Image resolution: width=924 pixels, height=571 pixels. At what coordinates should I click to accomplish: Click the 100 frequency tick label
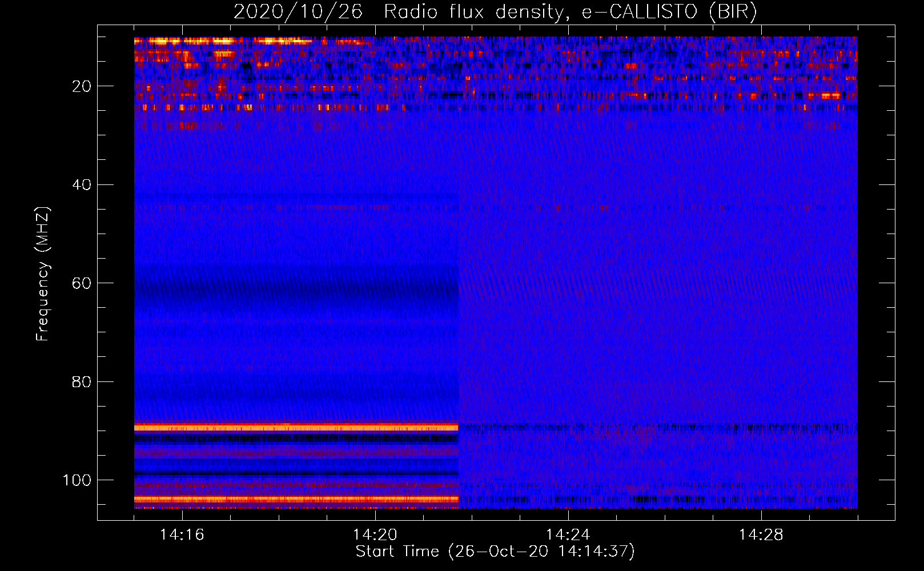[x=77, y=480]
